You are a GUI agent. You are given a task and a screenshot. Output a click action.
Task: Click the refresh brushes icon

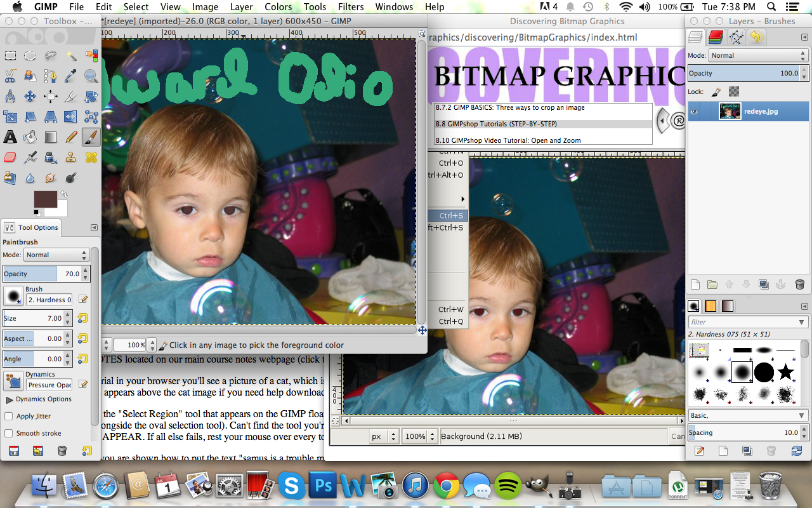pyautogui.click(x=797, y=451)
